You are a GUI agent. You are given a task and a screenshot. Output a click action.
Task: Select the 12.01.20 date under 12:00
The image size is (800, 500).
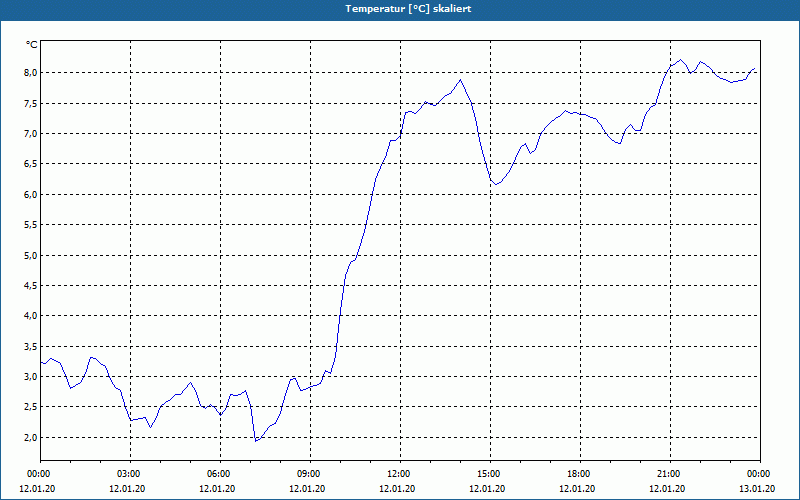pos(397,489)
